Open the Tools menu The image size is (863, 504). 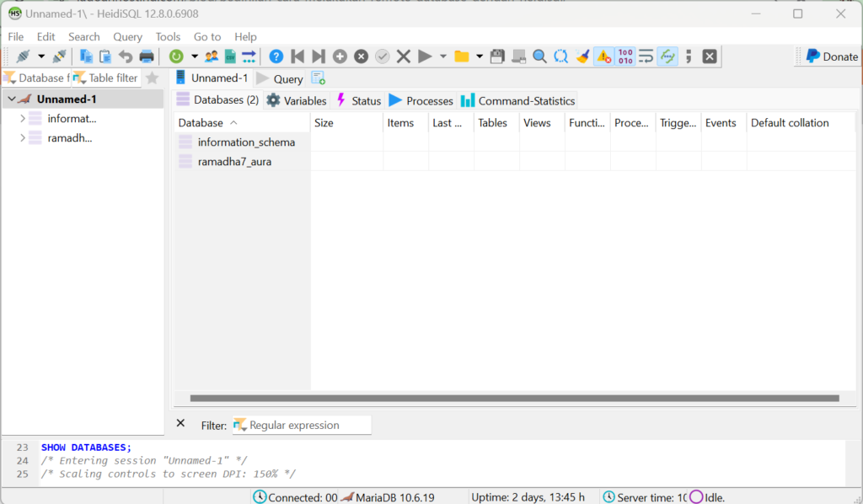tap(168, 36)
